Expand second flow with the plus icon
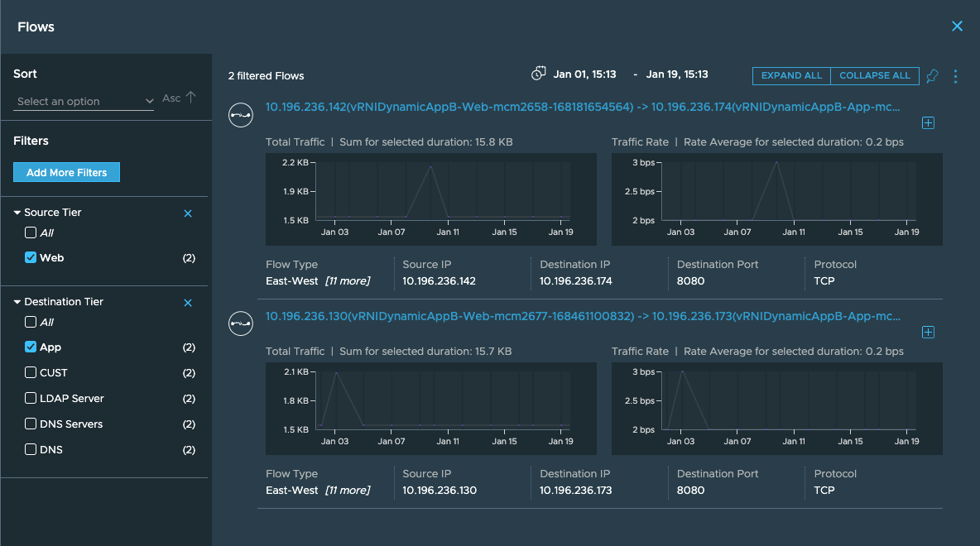The height and width of the screenshot is (546, 980). point(928,333)
